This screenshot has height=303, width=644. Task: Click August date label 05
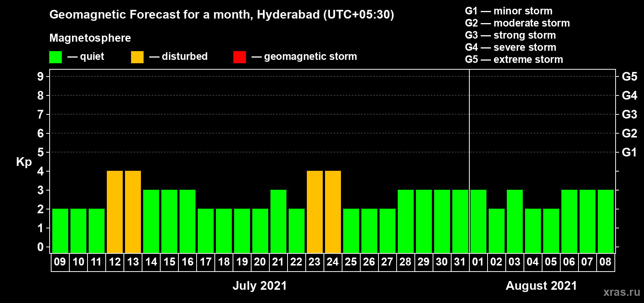coord(551,262)
